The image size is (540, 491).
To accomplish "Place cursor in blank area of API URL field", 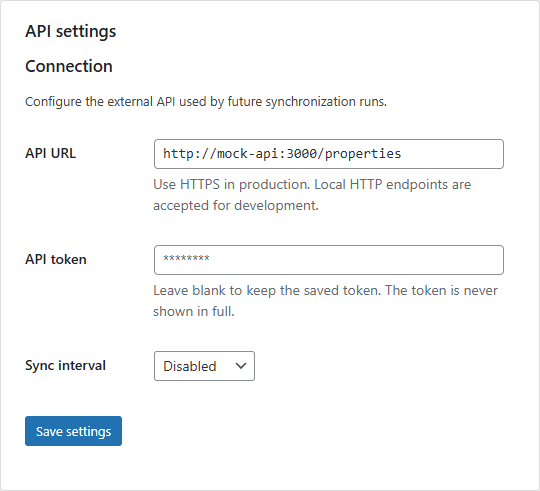I will click(x=451, y=154).
